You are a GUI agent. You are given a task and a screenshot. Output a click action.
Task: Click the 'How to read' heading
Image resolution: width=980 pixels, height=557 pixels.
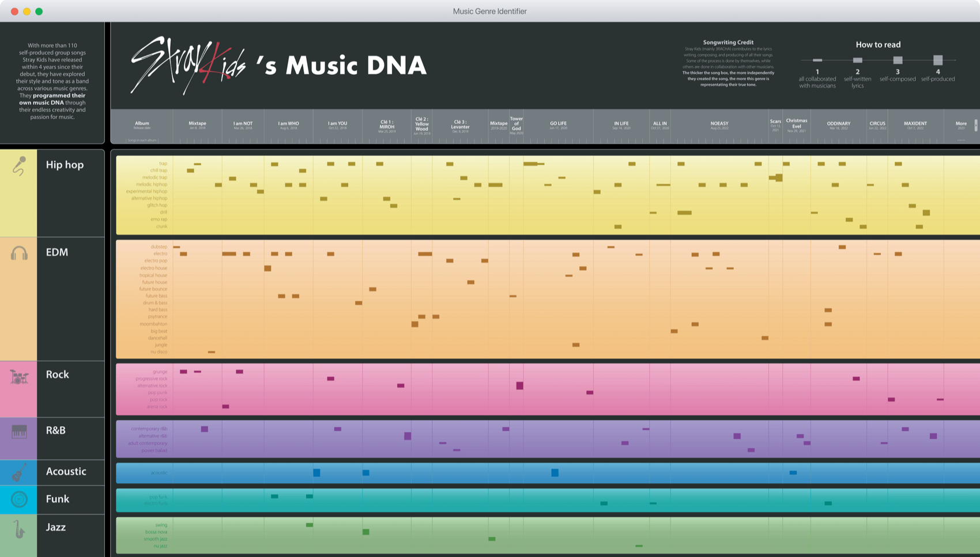[x=878, y=44]
